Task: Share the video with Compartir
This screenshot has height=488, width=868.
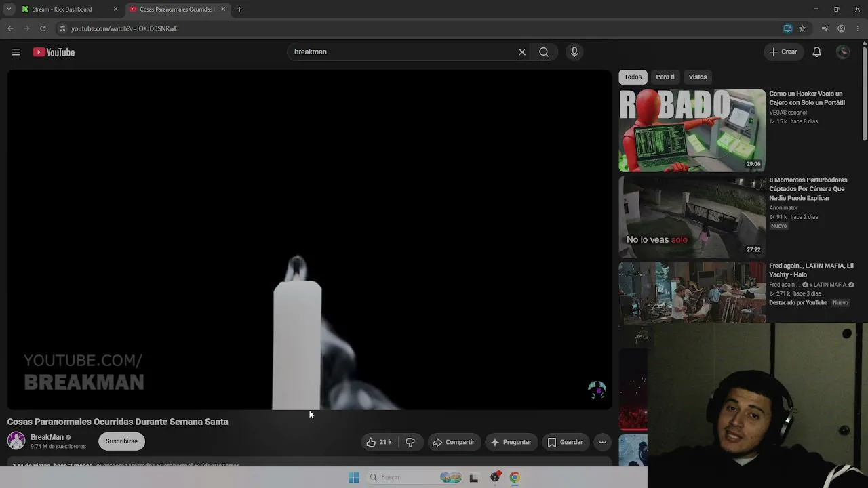Action: [x=454, y=442]
